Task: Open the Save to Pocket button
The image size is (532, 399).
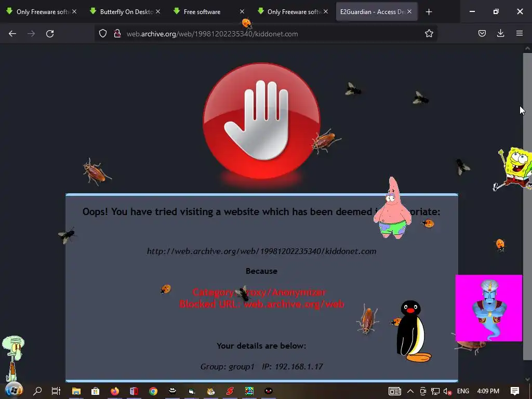Action: 482,33
